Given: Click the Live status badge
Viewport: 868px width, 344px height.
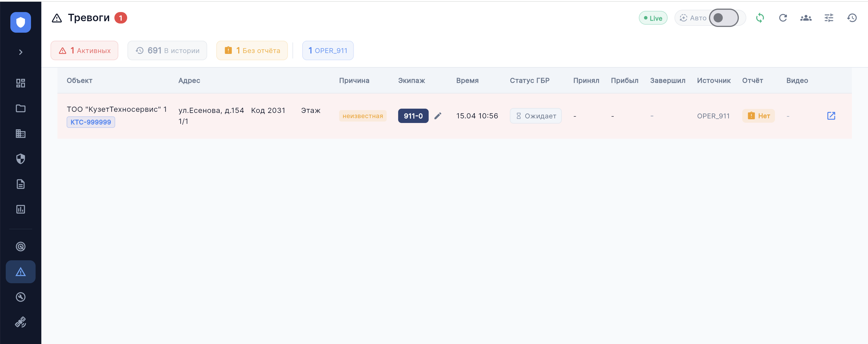Looking at the screenshot, I should coord(653,18).
